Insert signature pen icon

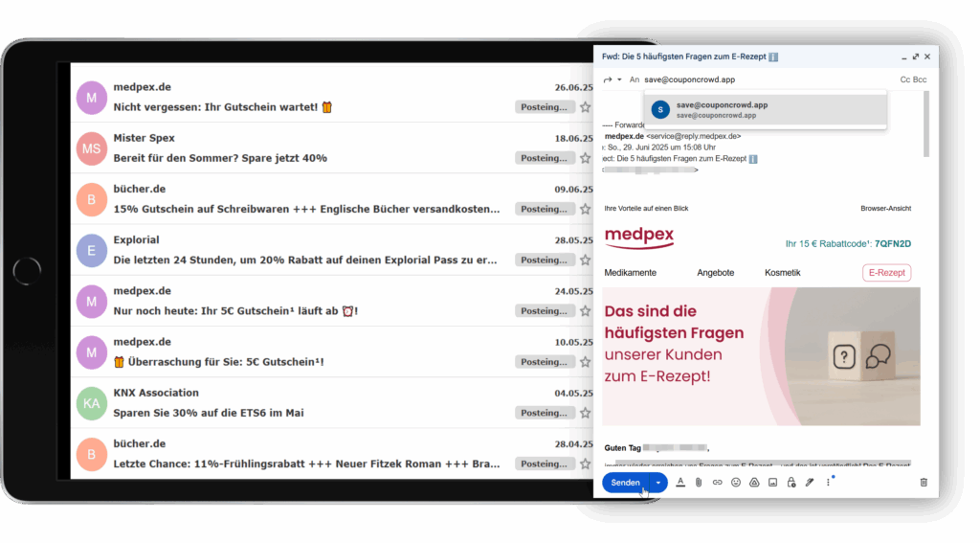(810, 483)
